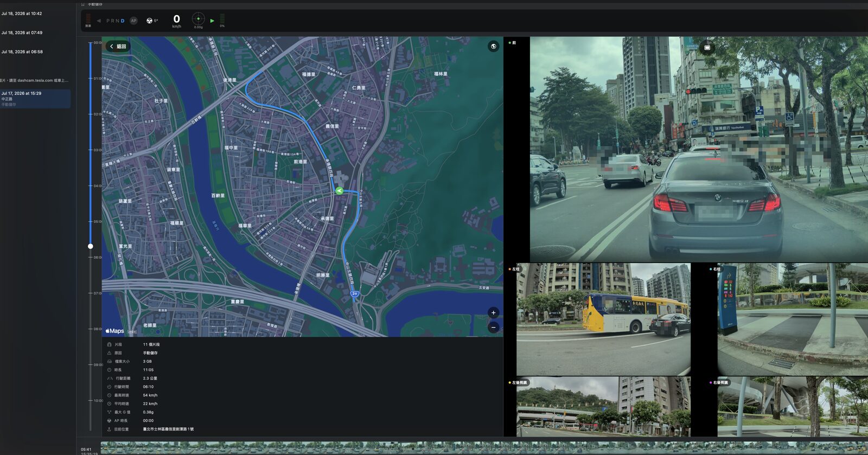Select the Jul 17, 2026 at 15:29 clip
The image size is (868, 455).
[x=36, y=99]
